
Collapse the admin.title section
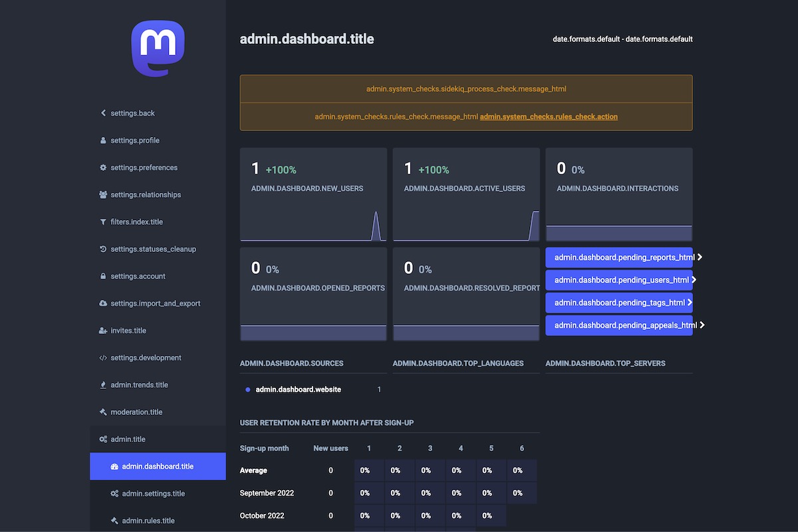(128, 440)
